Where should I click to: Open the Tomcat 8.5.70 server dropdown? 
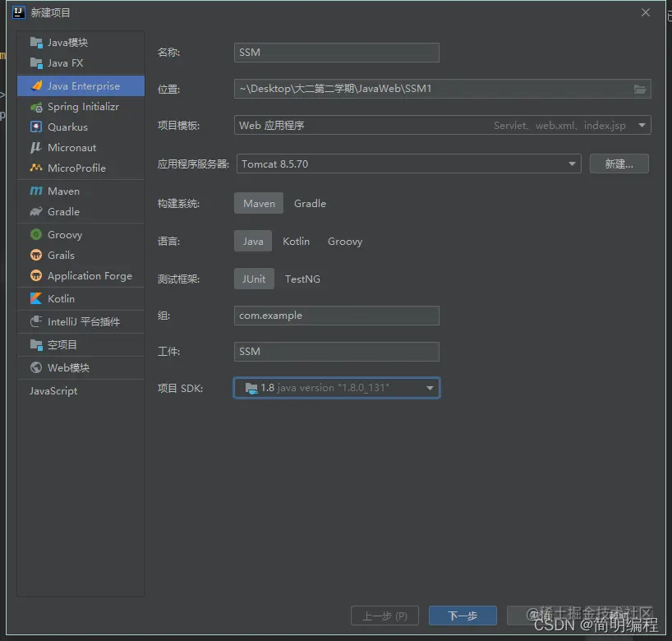click(571, 163)
